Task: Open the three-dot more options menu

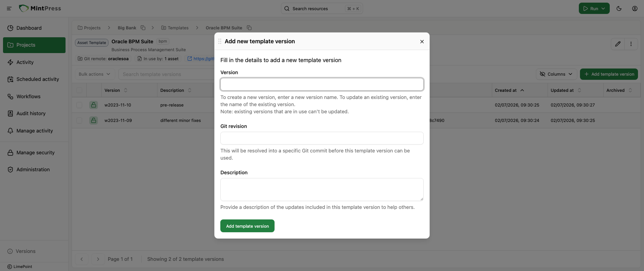Action: point(631,44)
